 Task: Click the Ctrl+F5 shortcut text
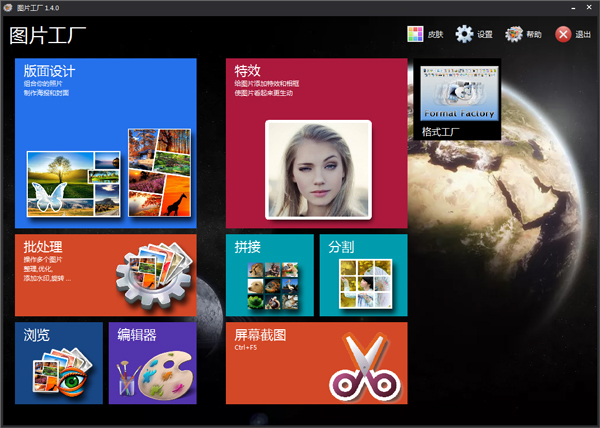[246, 348]
